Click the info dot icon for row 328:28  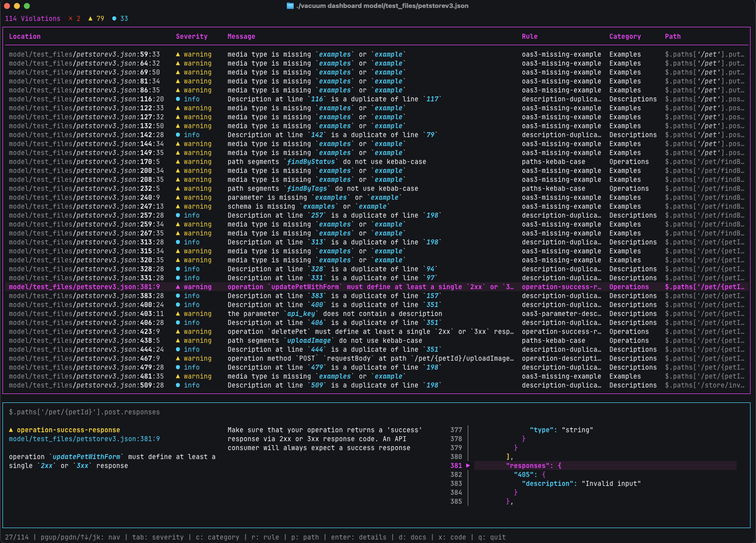pos(178,269)
